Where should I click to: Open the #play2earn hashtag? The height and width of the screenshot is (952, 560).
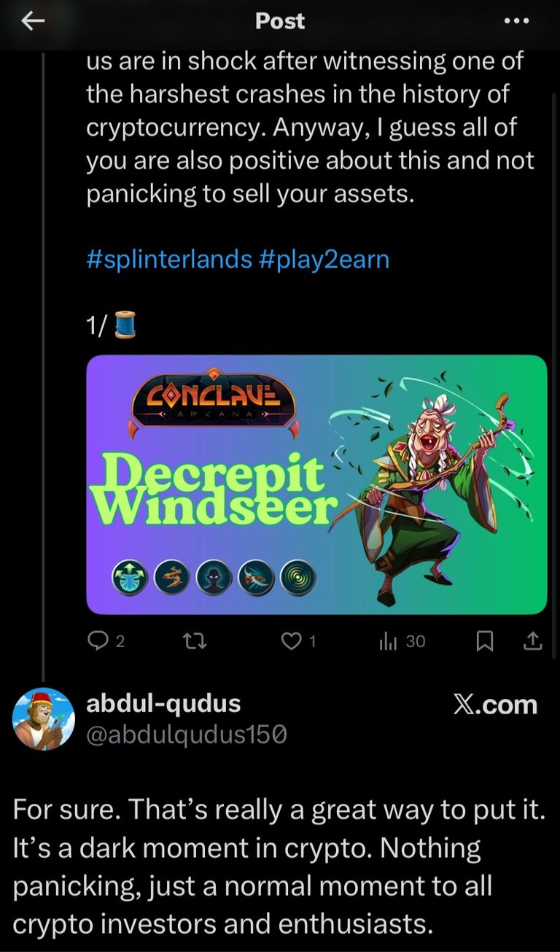tap(324, 260)
